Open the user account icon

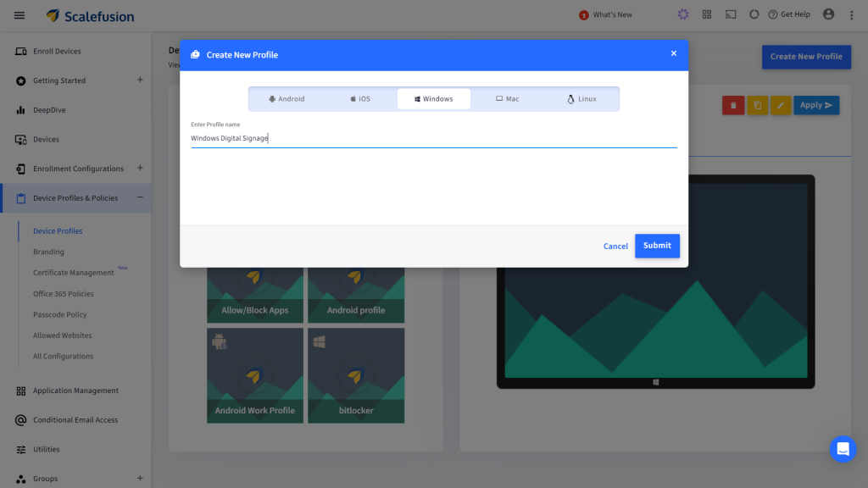tap(828, 14)
